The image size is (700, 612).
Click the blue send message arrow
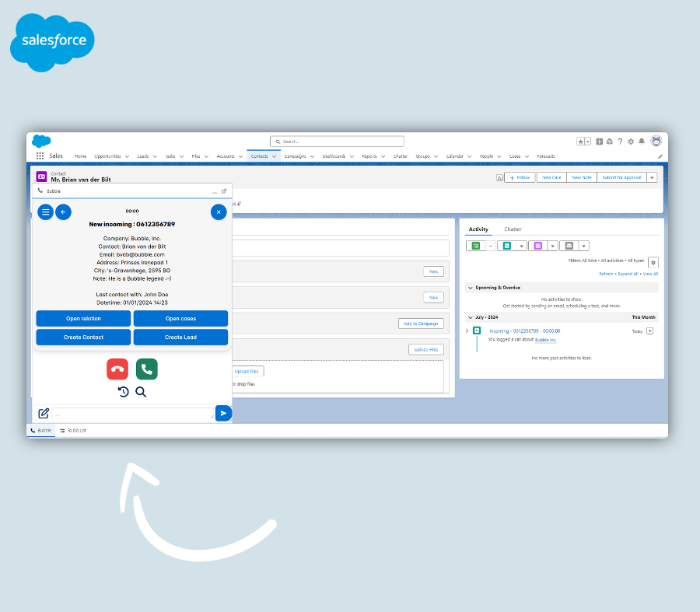point(223,414)
